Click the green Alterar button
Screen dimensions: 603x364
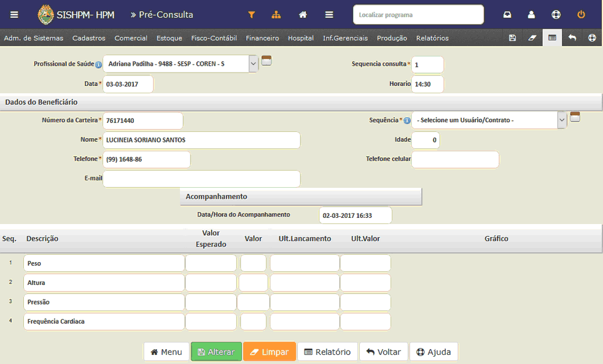click(216, 352)
